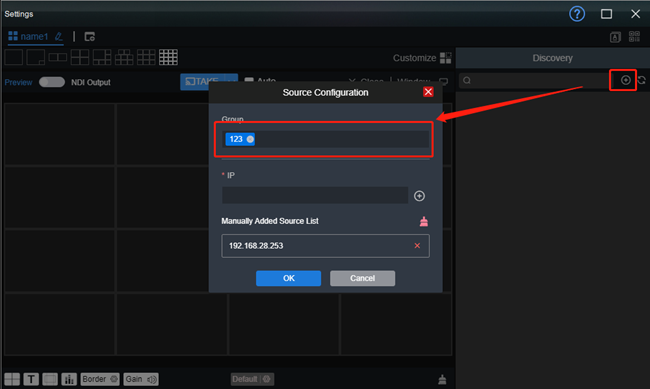The image size is (650, 389).
Task: Click the Border button
Action: [x=100, y=379]
